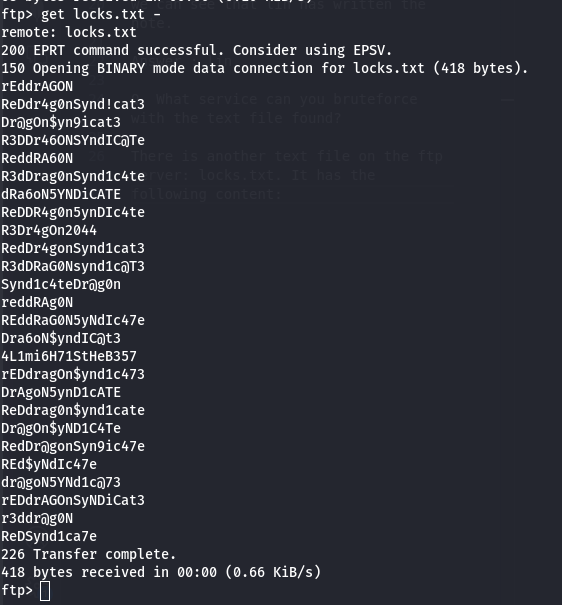Screen dimensions: 562x605
Task: Click the 150 Opening BINARY mode line
Action: click(x=265, y=68)
